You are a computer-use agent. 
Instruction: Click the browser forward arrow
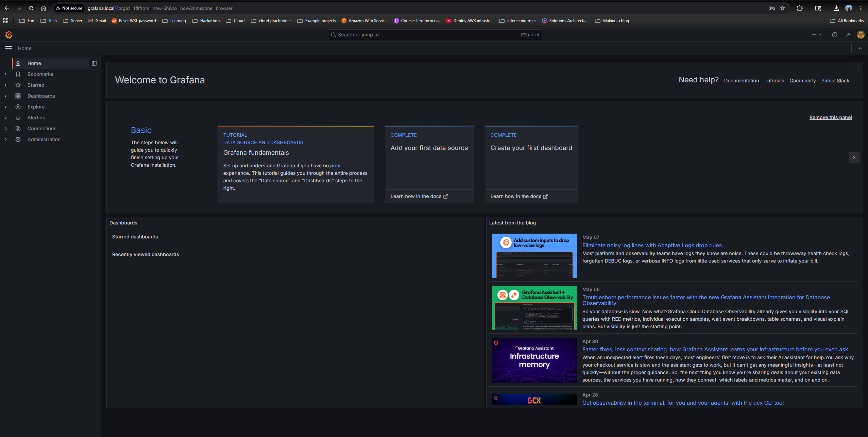pos(19,8)
